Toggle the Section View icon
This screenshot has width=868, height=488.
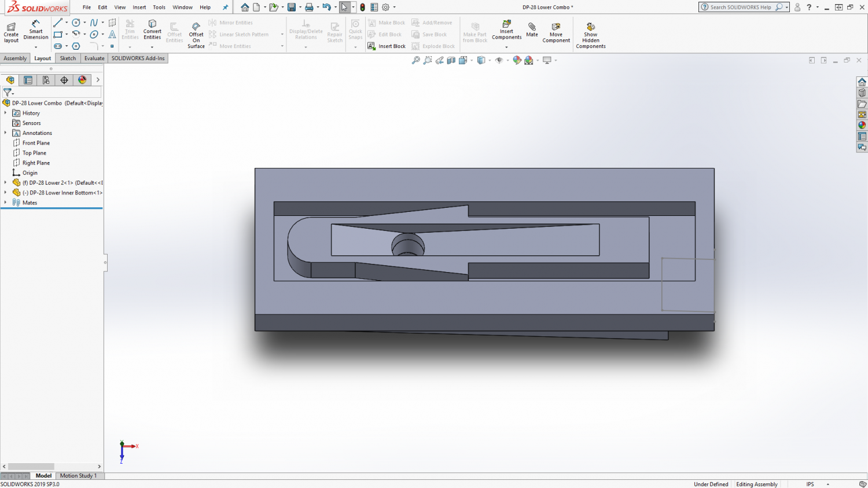[451, 60]
